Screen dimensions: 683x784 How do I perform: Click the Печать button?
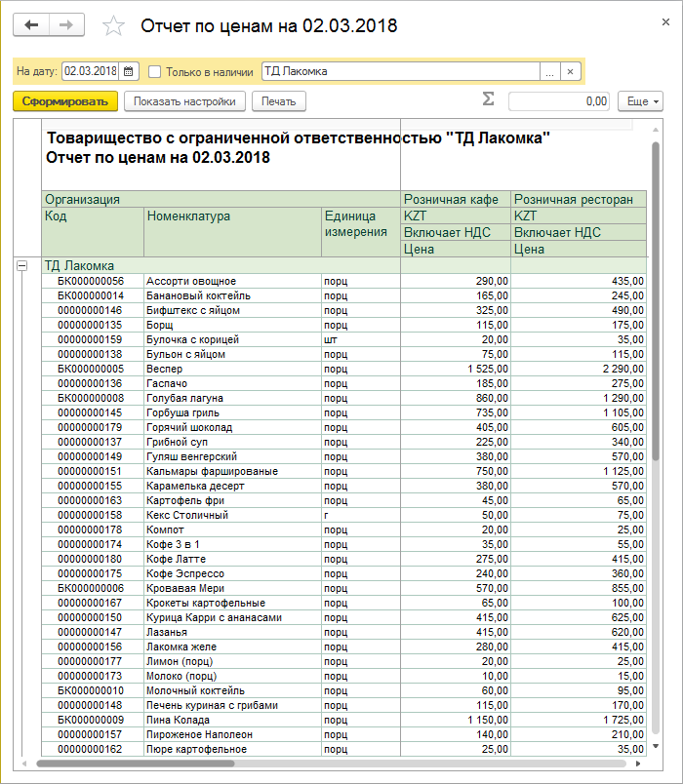coord(279,100)
